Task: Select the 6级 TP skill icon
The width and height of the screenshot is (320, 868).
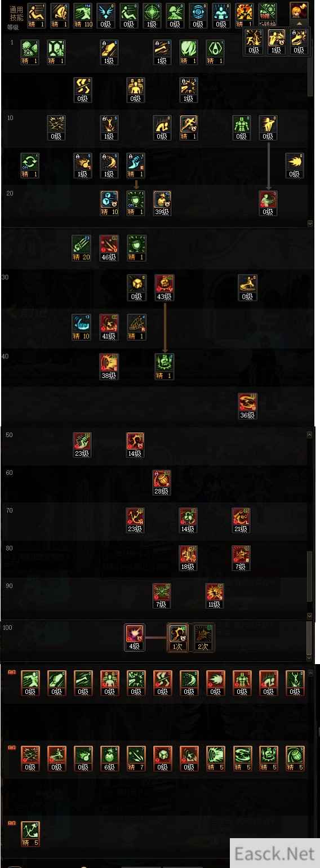Action: click(109, 759)
